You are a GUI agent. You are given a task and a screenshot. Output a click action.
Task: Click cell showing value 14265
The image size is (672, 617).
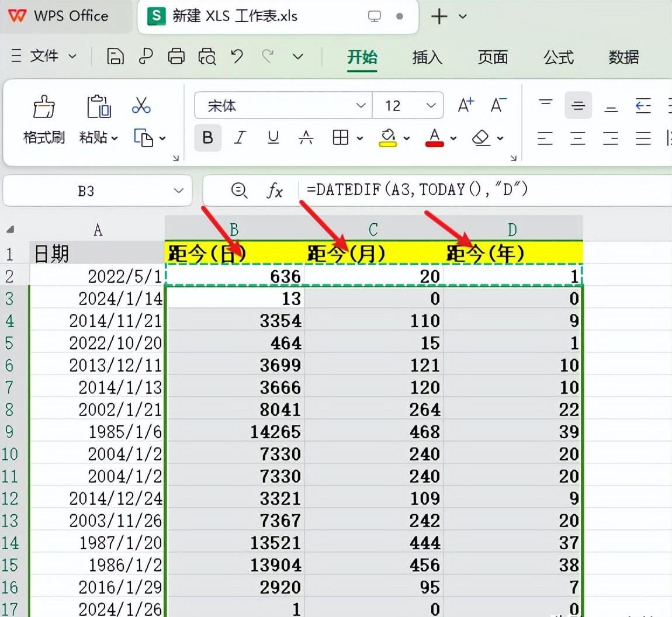click(x=235, y=431)
